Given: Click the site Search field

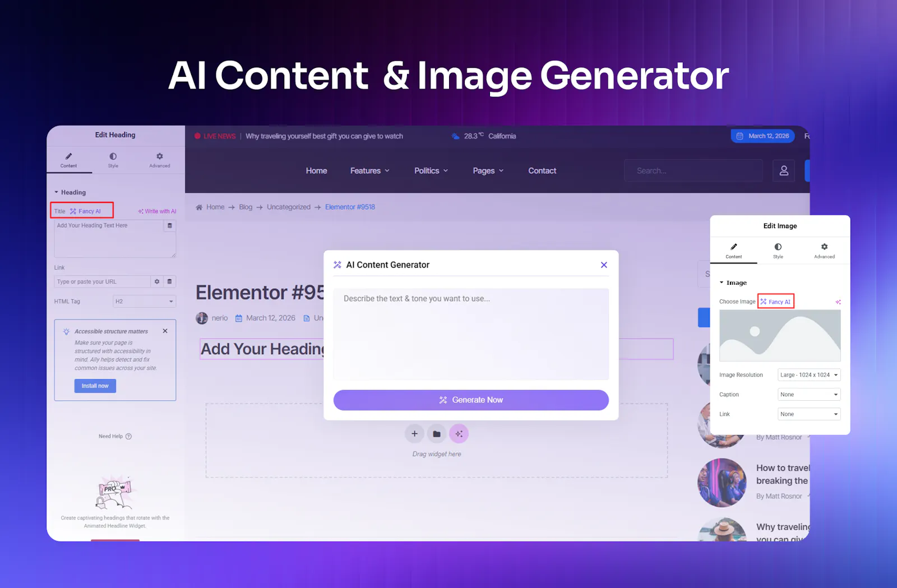Looking at the screenshot, I should (x=693, y=170).
